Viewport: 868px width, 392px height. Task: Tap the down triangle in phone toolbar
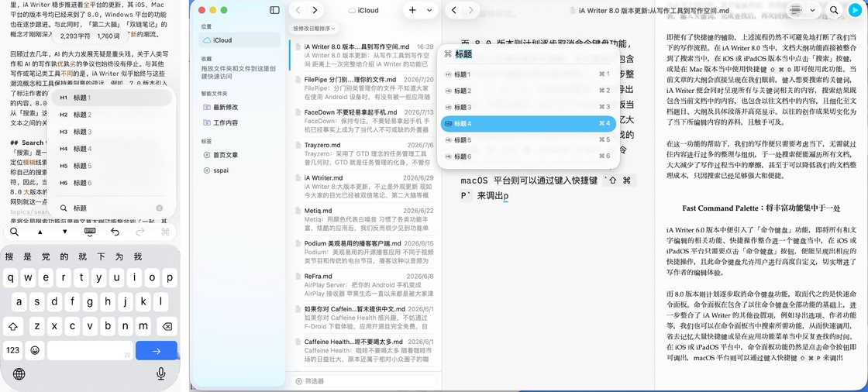(65, 232)
